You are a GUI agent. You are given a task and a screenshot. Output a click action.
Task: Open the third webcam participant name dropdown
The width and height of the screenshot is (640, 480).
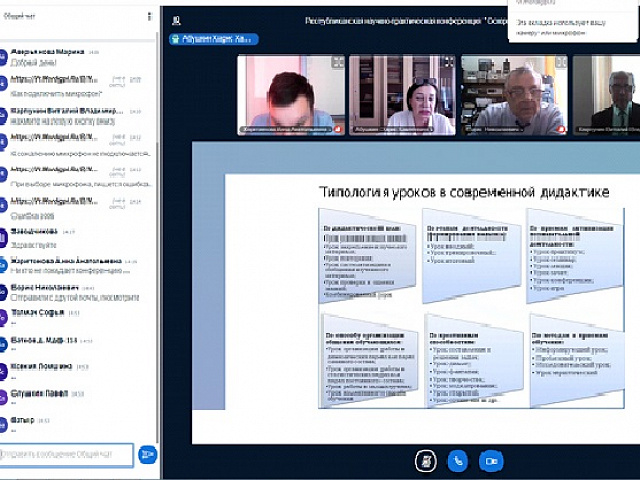point(510,129)
